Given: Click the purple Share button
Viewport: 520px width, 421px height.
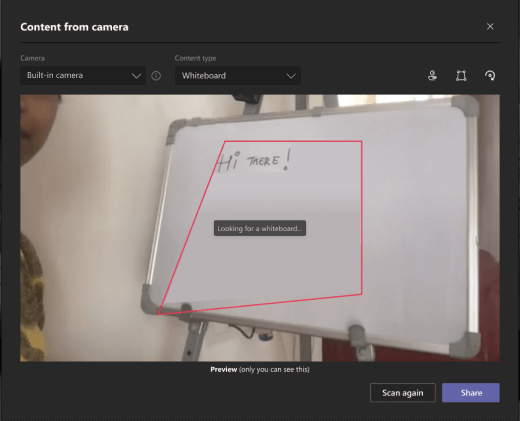Looking at the screenshot, I should point(471,393).
